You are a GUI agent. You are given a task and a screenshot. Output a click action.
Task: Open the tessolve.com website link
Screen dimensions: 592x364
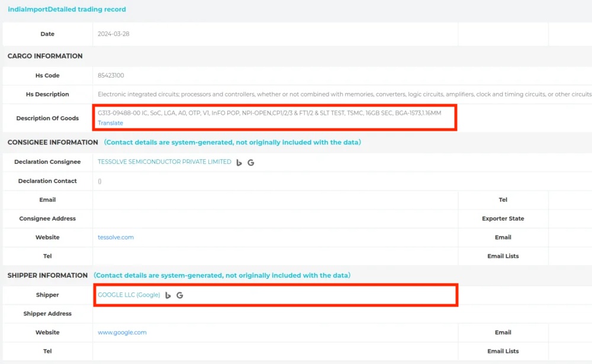pyautogui.click(x=115, y=237)
